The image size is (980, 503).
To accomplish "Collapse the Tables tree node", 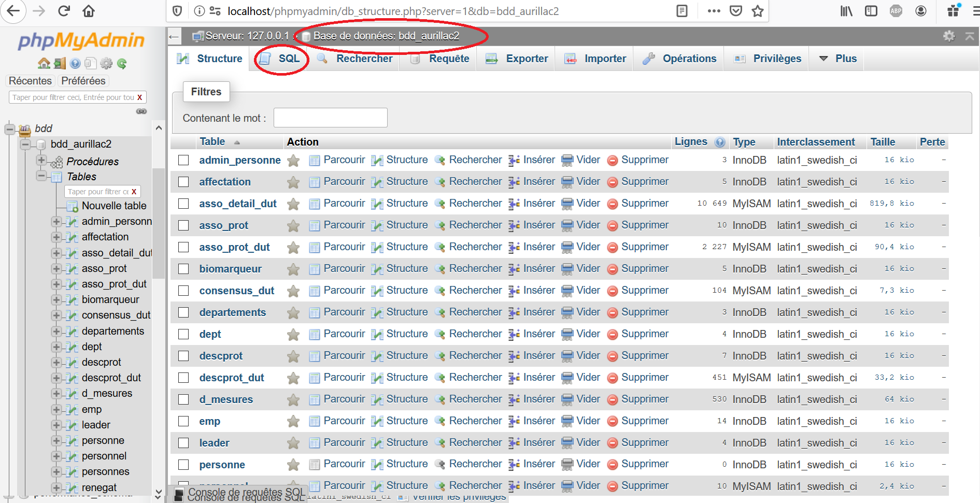I will (41, 176).
